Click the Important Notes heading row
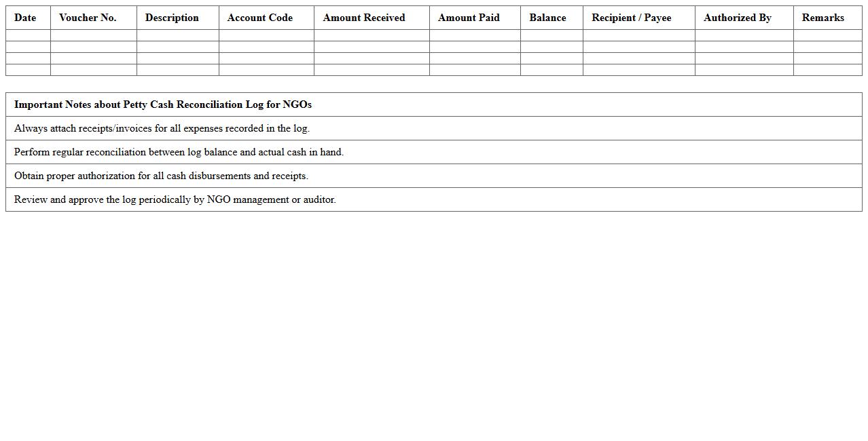868x441 pixels. tap(163, 104)
